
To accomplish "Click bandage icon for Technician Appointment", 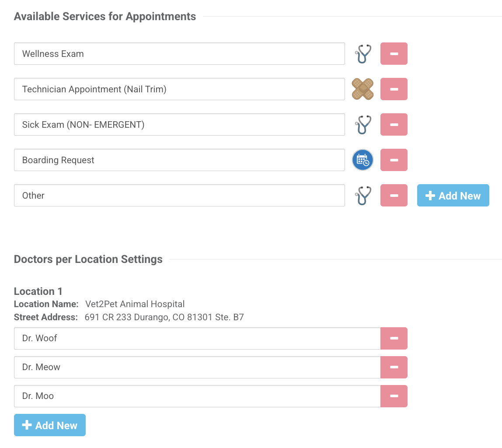I will [363, 89].
